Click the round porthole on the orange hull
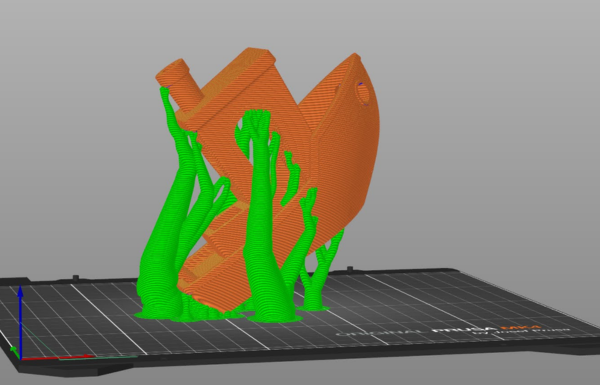Viewport: 600px width, 385px height. [x=363, y=92]
